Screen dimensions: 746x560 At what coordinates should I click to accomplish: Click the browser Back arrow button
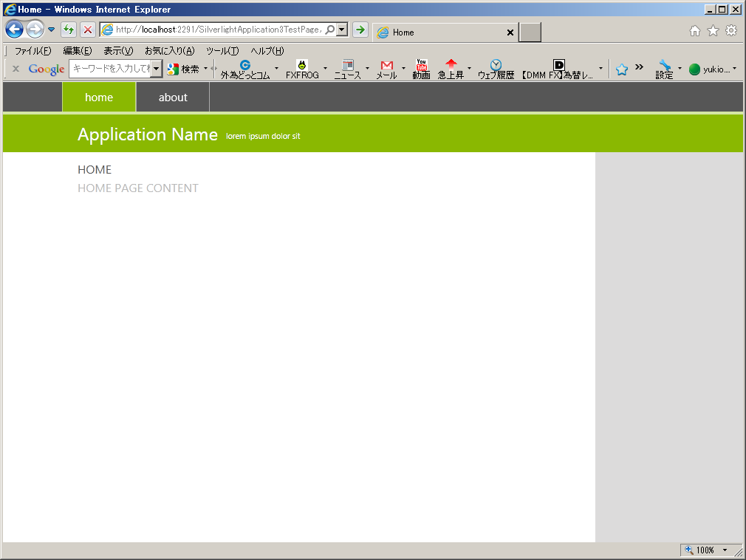(x=14, y=30)
